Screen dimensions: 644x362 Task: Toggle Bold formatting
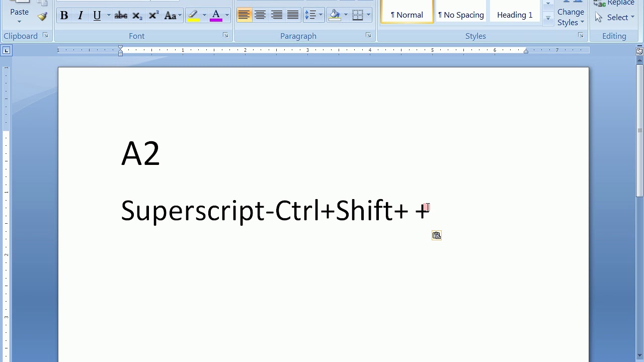pos(64,16)
